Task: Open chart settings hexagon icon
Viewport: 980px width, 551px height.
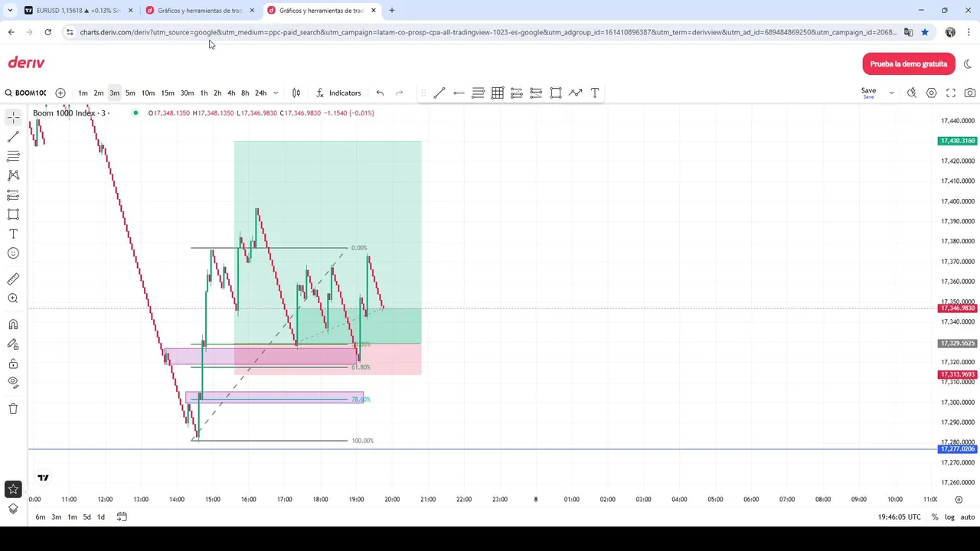Action: (x=931, y=93)
